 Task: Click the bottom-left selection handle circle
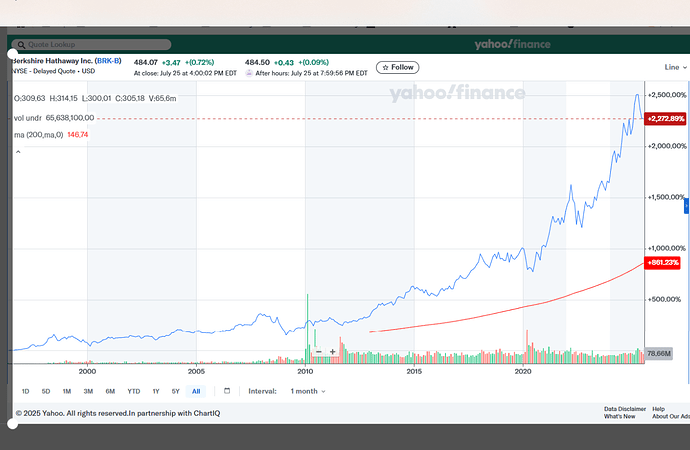(13, 424)
